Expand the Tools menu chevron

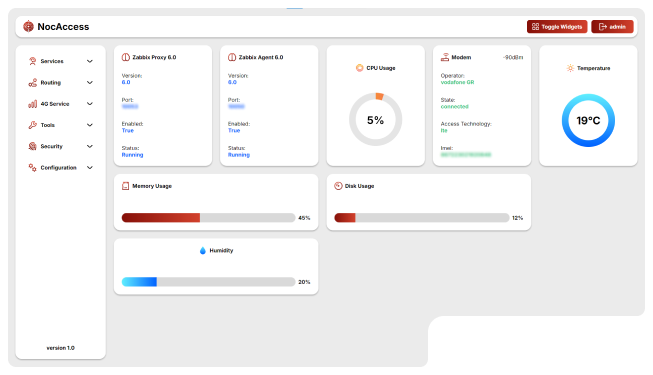(x=90, y=125)
